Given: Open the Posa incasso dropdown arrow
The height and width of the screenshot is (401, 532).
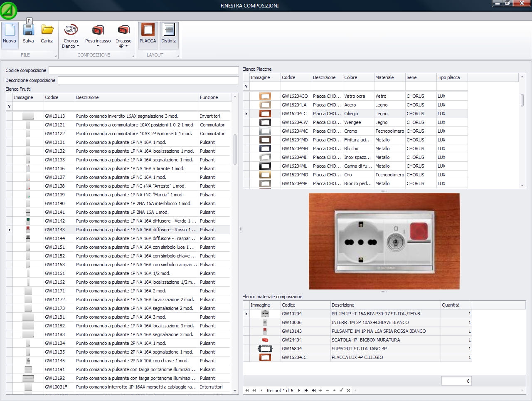Looking at the screenshot, I should 98,46.
